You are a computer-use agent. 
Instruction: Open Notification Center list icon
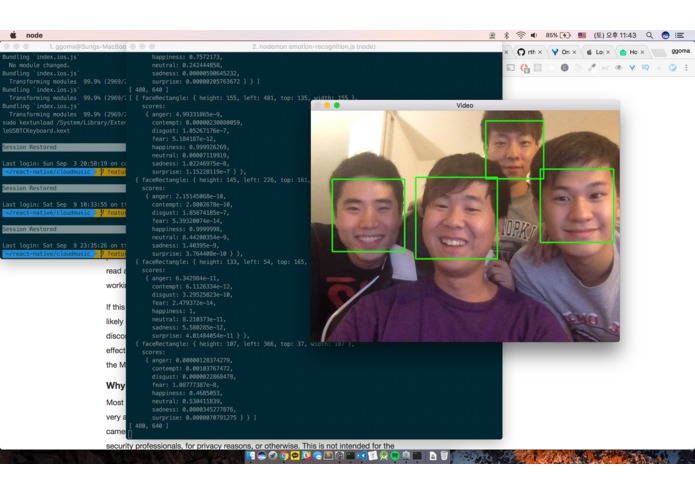(x=679, y=35)
